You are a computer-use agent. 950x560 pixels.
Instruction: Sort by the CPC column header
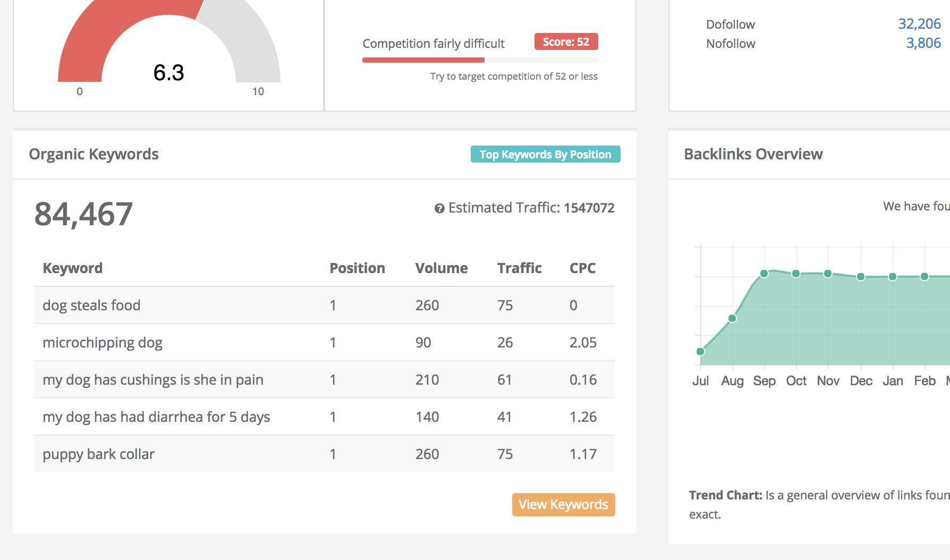click(x=582, y=268)
